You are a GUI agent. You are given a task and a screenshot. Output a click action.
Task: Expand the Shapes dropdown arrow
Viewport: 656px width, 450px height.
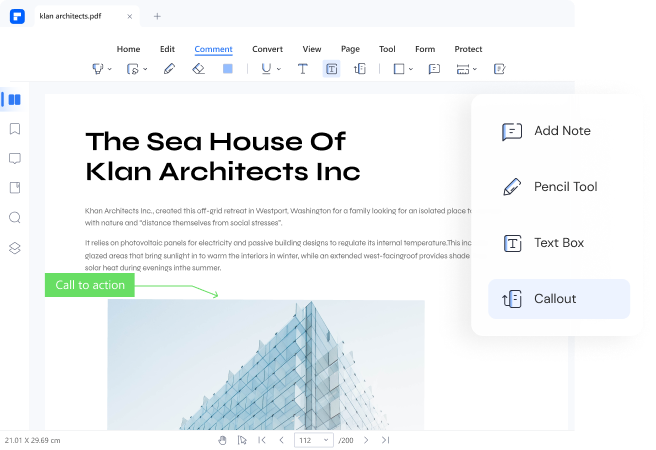[411, 69]
